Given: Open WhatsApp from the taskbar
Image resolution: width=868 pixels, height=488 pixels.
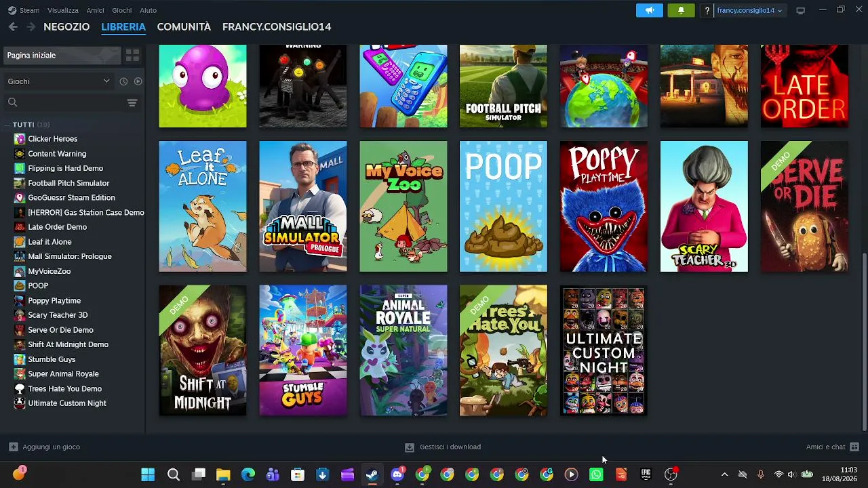Looking at the screenshot, I should (596, 474).
